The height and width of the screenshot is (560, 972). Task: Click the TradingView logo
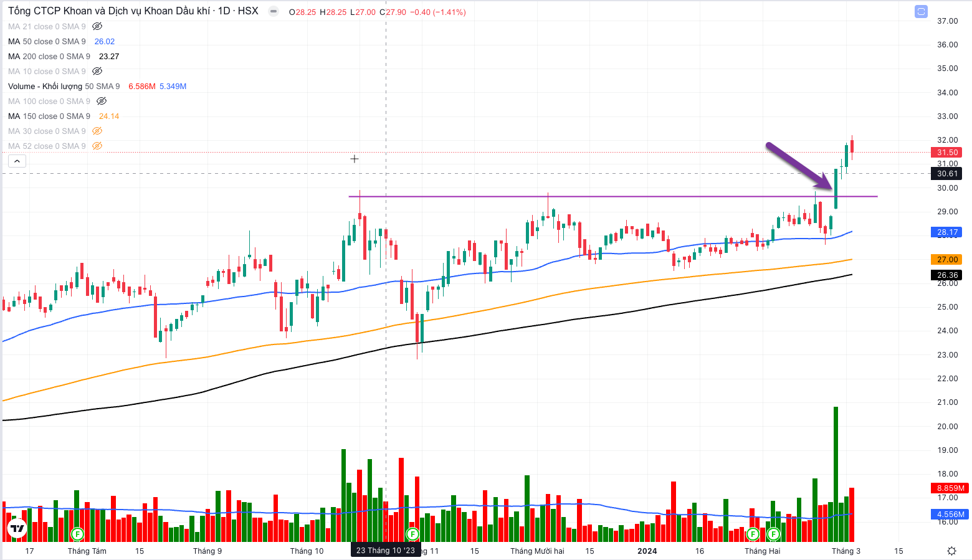(17, 529)
